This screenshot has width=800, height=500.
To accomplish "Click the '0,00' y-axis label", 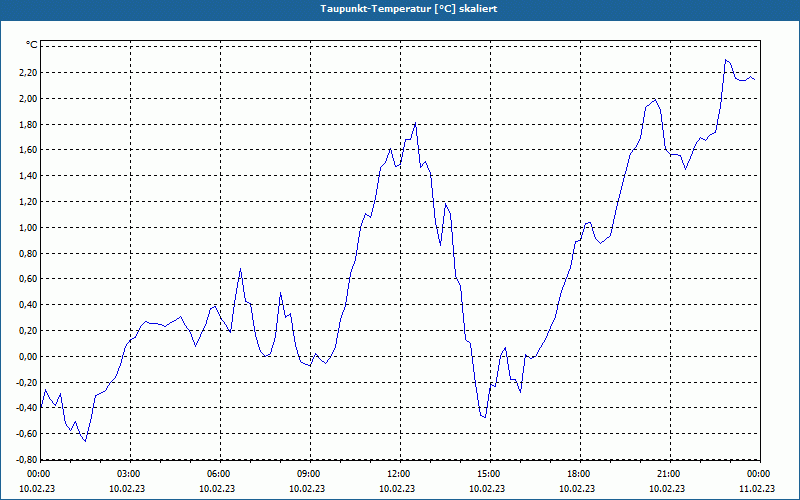I will point(30,357).
